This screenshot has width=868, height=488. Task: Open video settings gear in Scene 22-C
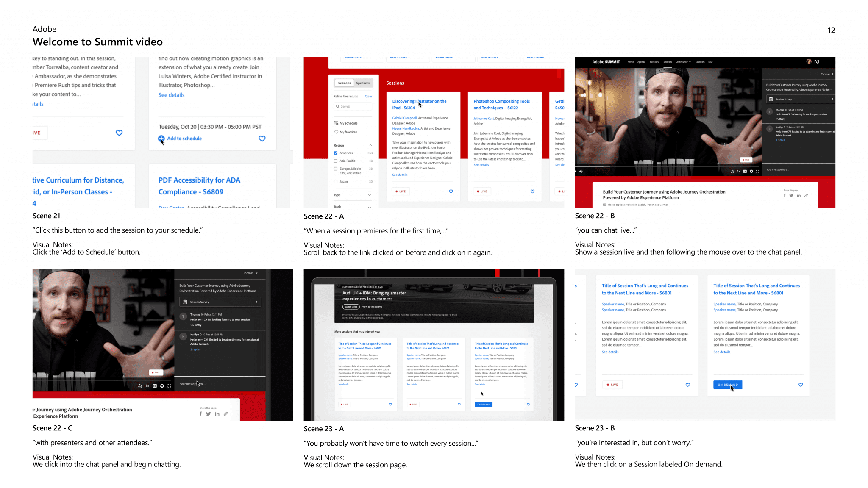[162, 386]
